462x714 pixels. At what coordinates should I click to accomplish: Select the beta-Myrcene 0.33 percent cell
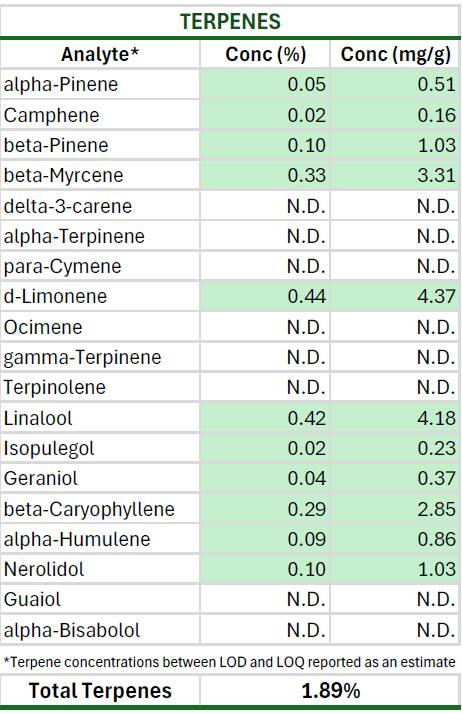tap(265, 175)
